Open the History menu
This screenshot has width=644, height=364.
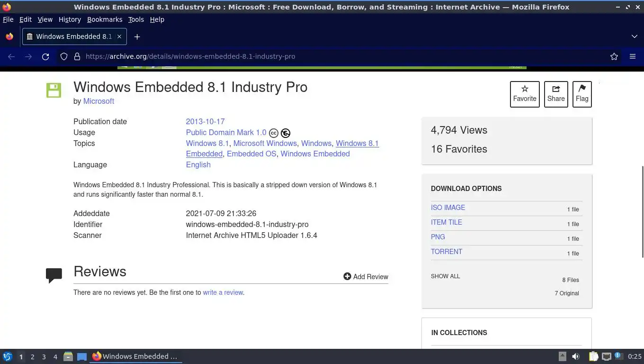pyautogui.click(x=70, y=19)
